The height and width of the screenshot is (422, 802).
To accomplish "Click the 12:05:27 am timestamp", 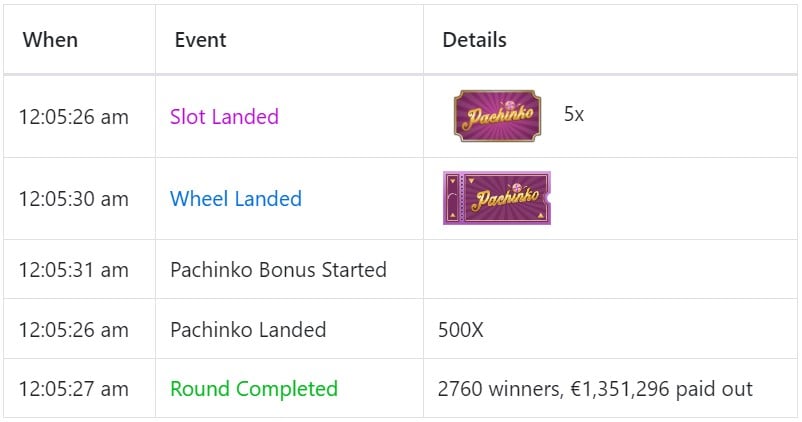I will tap(74, 389).
